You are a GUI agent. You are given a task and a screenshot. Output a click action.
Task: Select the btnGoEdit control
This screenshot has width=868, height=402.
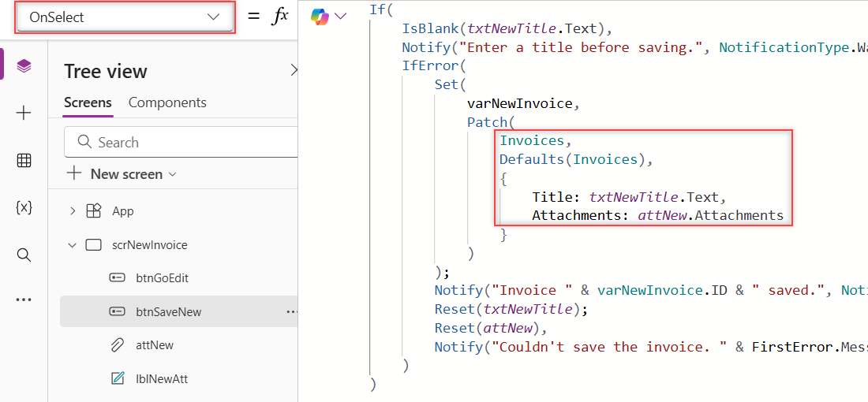tap(162, 278)
